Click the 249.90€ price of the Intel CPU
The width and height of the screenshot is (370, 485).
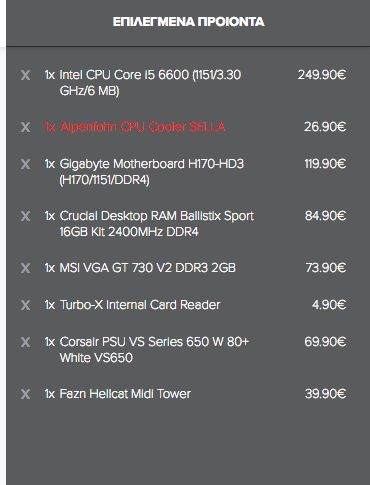(x=322, y=75)
